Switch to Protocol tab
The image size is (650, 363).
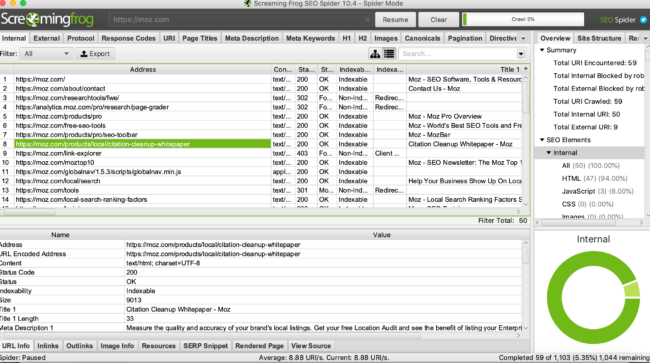[x=80, y=38]
